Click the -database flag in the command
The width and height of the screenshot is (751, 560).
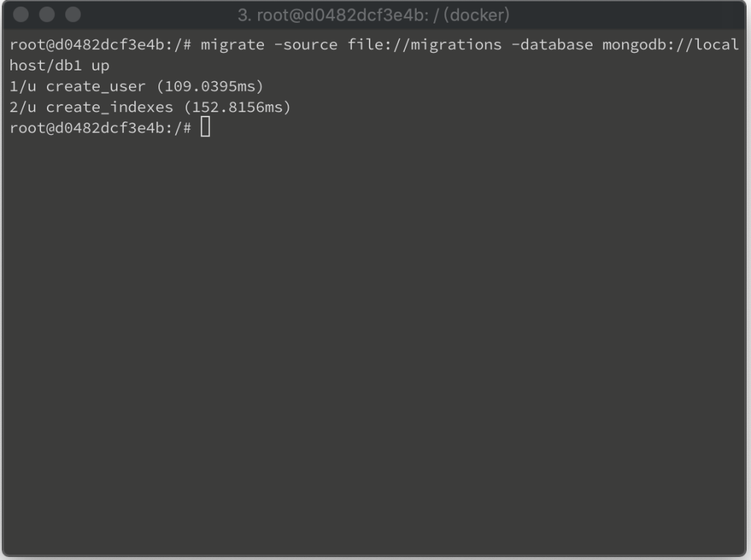pyautogui.click(x=552, y=45)
